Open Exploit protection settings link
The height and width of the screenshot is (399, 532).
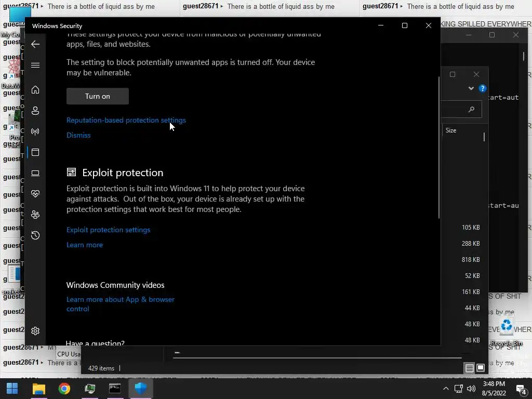click(108, 230)
